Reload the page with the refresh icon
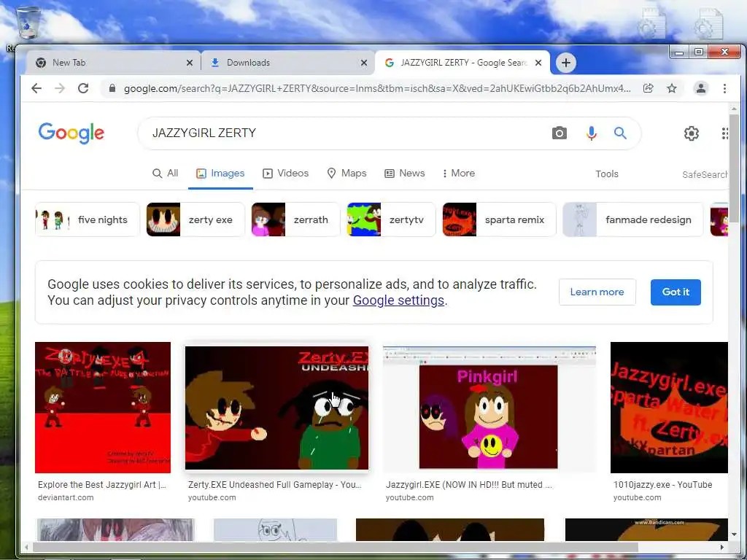The height and width of the screenshot is (560, 747). pos(83,88)
